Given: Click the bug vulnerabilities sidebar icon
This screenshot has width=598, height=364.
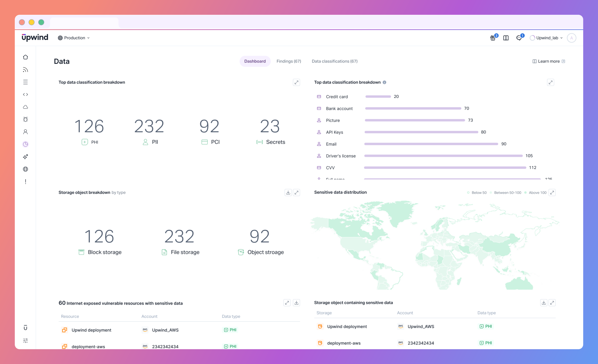Looking at the screenshot, I should point(25,119).
